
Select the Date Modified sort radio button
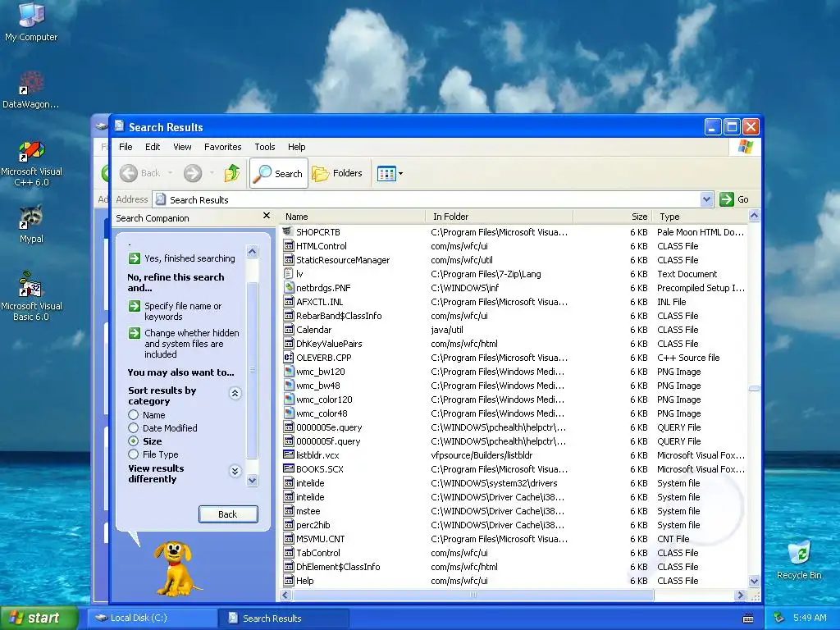134,427
